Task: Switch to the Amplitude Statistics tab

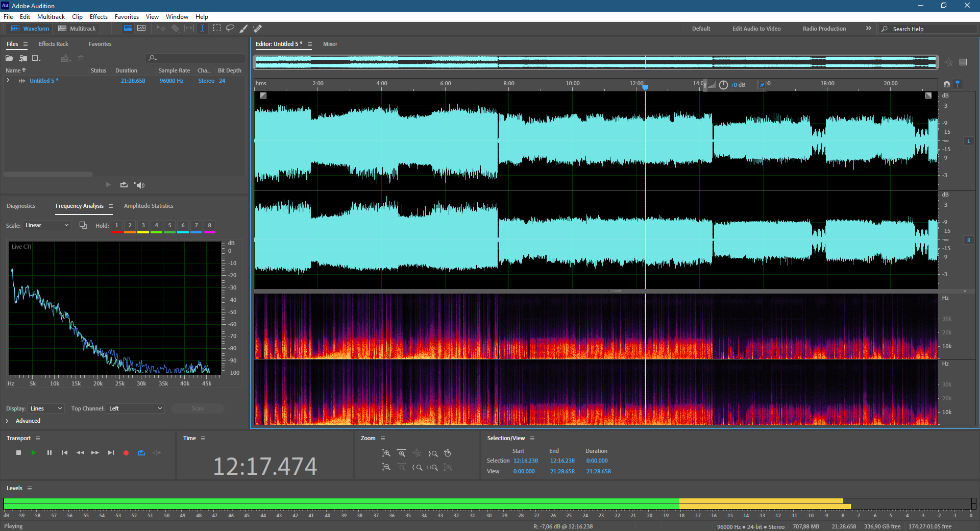Action: (x=149, y=206)
